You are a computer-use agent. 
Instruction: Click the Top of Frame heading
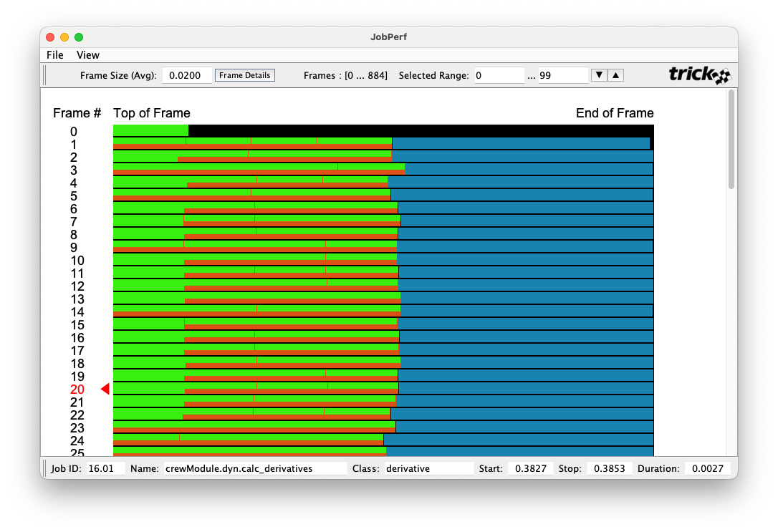point(152,113)
